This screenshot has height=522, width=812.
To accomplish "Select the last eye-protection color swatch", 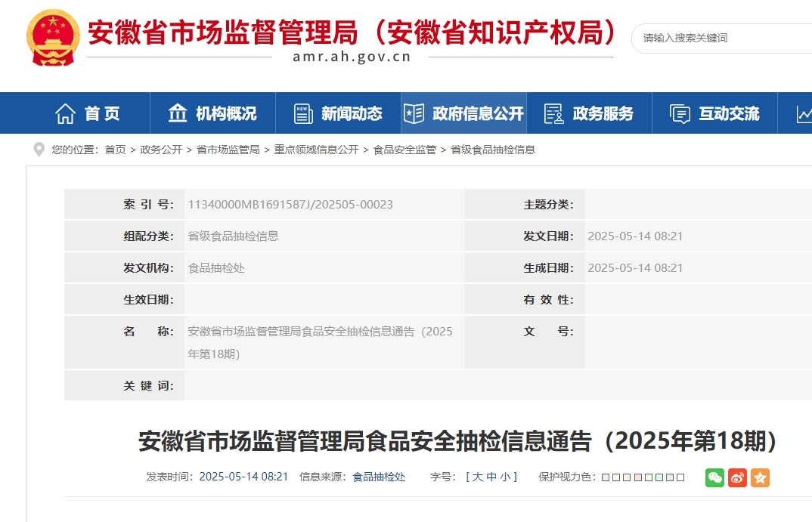I will pyautogui.click(x=680, y=477).
